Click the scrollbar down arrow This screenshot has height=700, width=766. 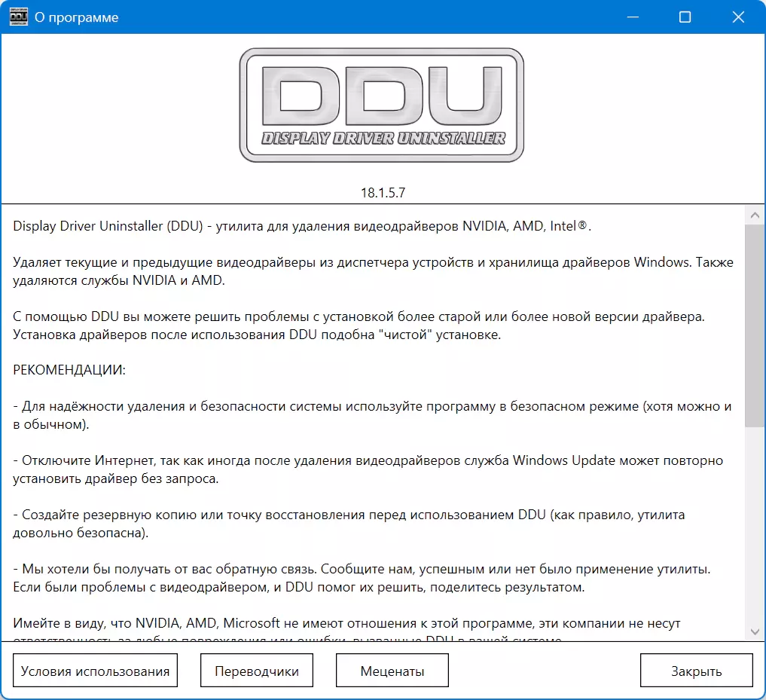pyautogui.click(x=755, y=631)
